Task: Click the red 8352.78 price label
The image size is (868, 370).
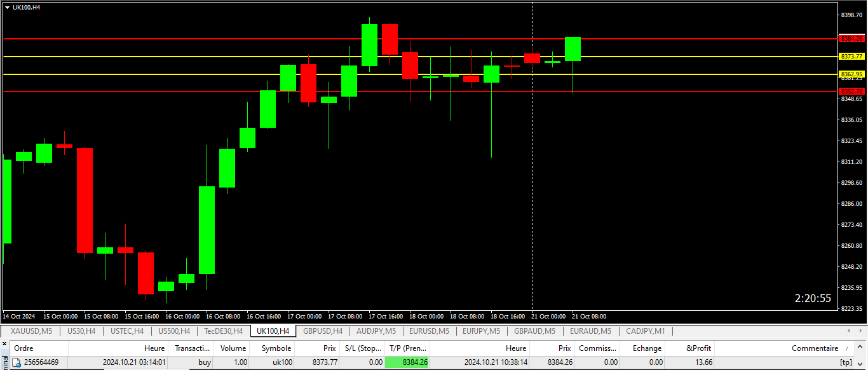Action: tap(851, 92)
